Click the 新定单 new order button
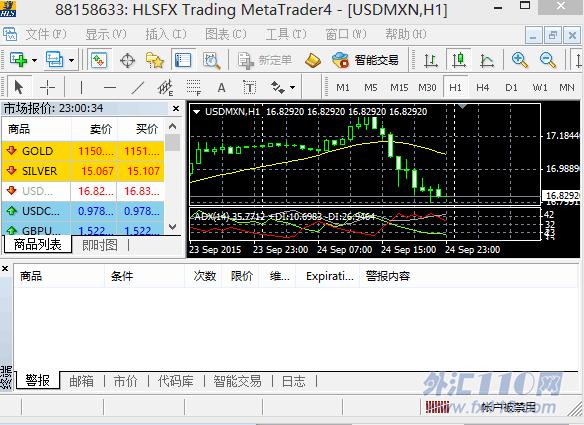584x425 pixels. click(265, 60)
